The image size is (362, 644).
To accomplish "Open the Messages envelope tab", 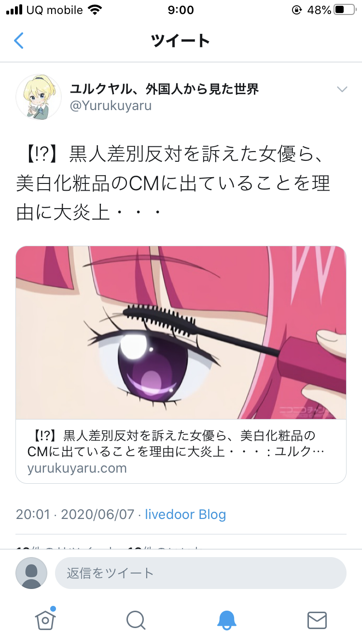I will [317, 620].
